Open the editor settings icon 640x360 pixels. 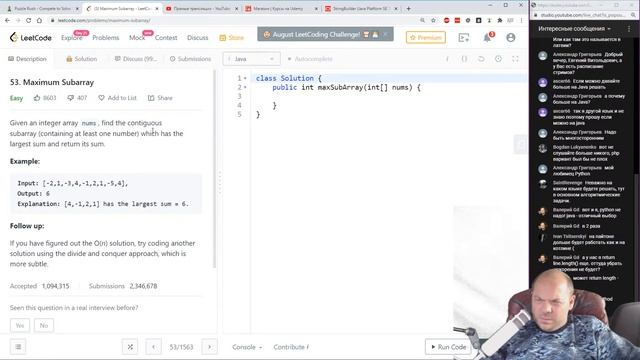pyautogui.click(x=498, y=59)
